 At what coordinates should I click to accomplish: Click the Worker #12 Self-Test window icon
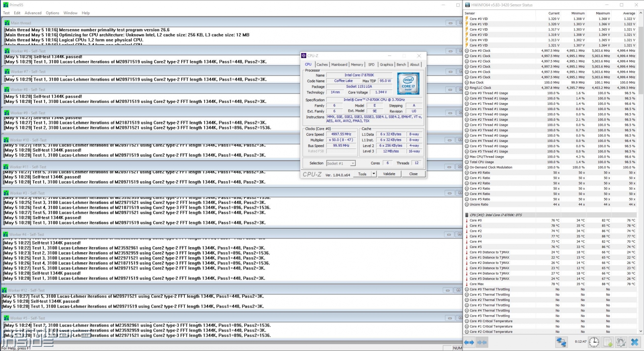pos(4,290)
